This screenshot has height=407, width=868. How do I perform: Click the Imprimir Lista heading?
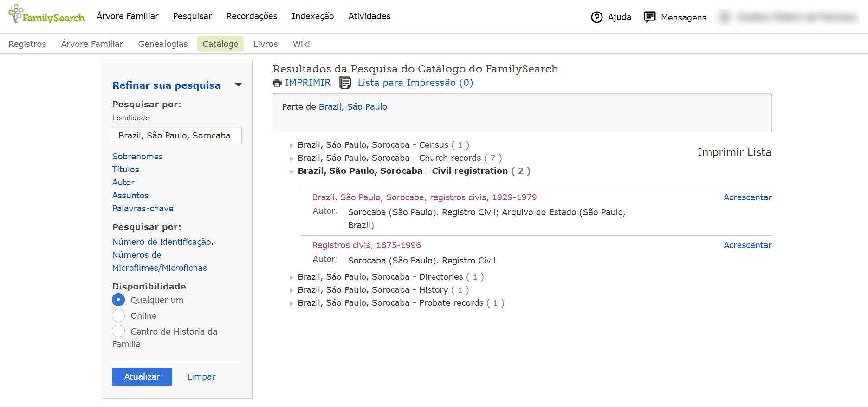click(x=734, y=152)
